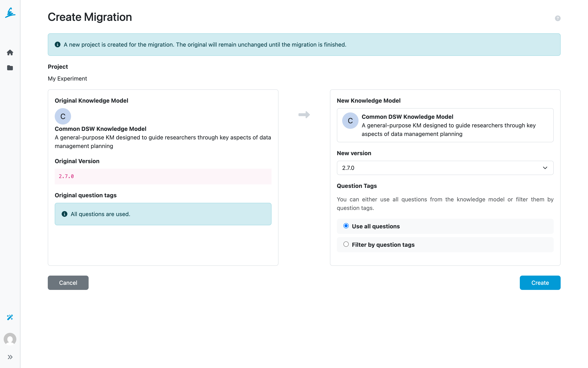
Task: Select the 'Filter by question tags' radio button
Action: coord(346,244)
